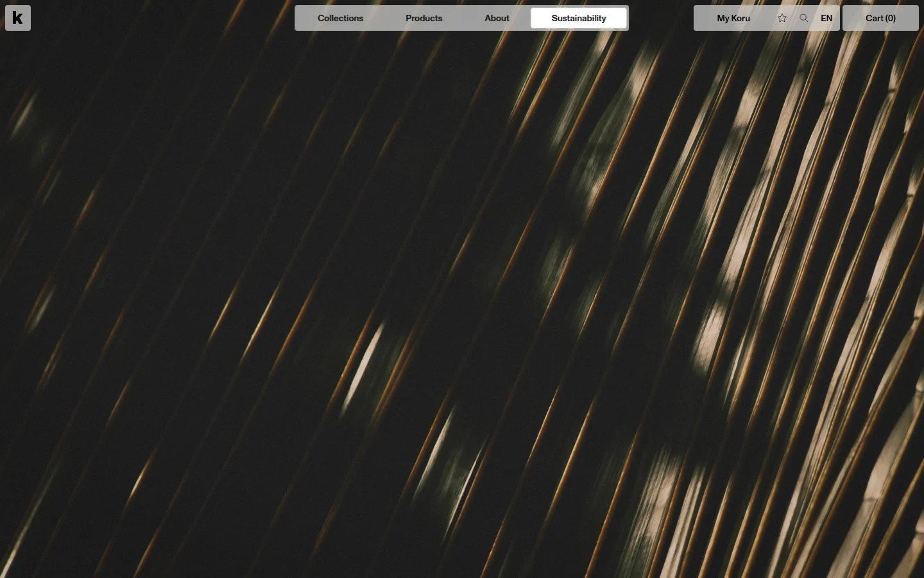Open the Collections menu
Viewport: 924px width, 578px height.
(x=340, y=18)
